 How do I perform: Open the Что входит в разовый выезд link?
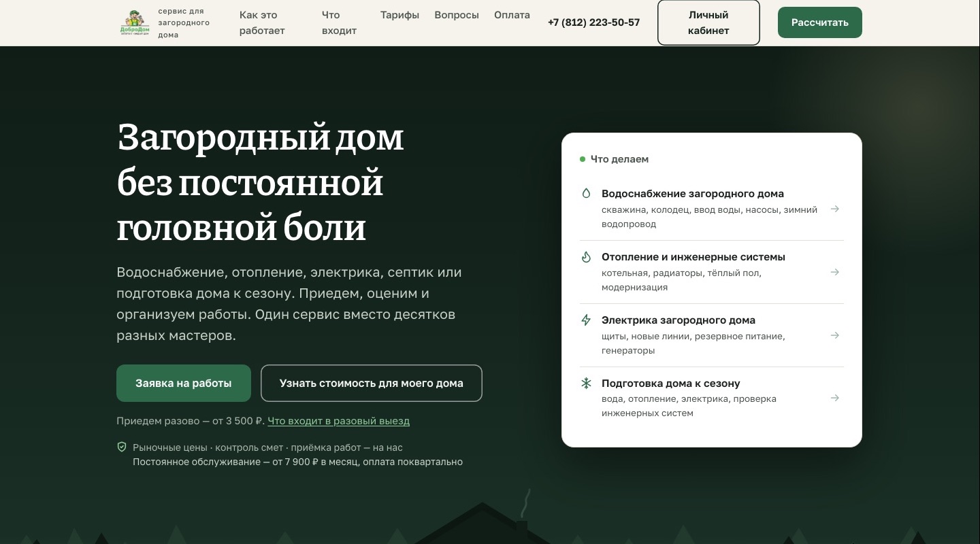338,421
